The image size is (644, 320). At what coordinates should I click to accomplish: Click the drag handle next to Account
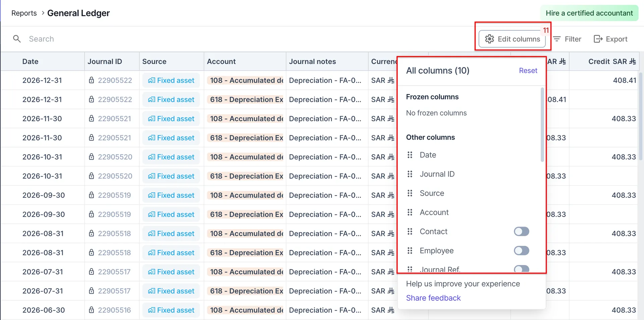tap(410, 212)
